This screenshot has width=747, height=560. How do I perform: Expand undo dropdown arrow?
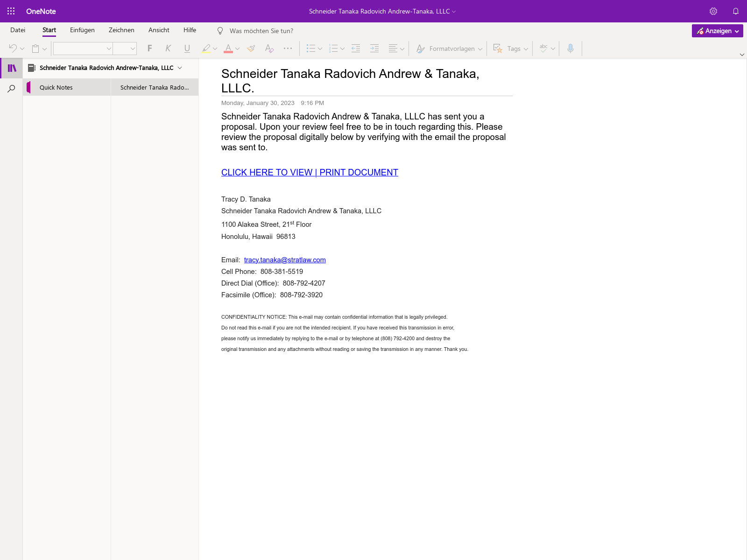[x=22, y=49]
